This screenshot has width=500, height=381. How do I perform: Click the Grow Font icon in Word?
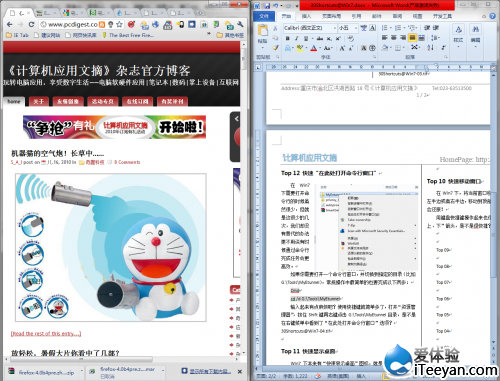[342, 48]
